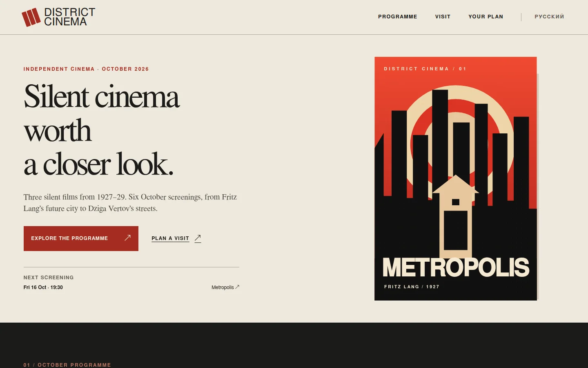Click the 'Three silent films from 1927–29' paragraph
This screenshot has width=588, height=368.
[x=130, y=203]
